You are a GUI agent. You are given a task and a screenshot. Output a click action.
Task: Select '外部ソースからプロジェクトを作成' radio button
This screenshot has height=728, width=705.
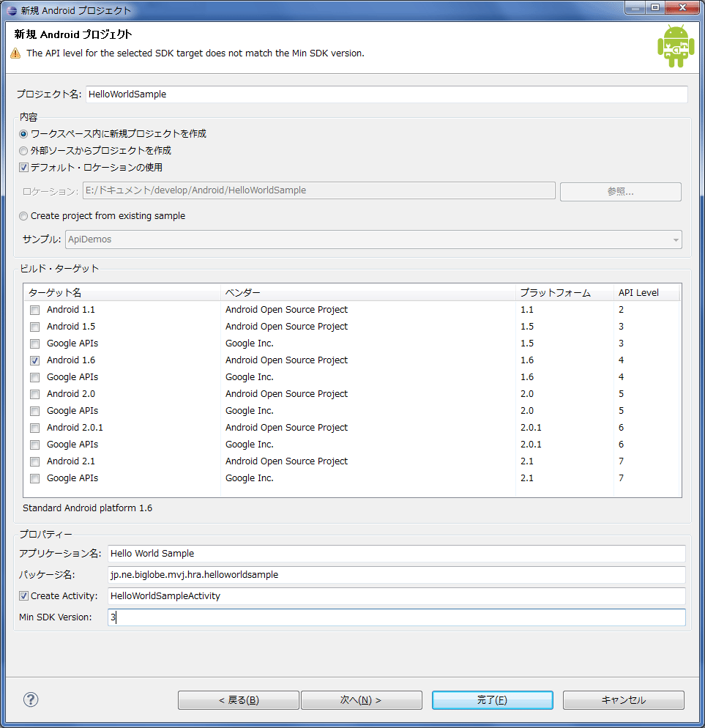[x=23, y=150]
